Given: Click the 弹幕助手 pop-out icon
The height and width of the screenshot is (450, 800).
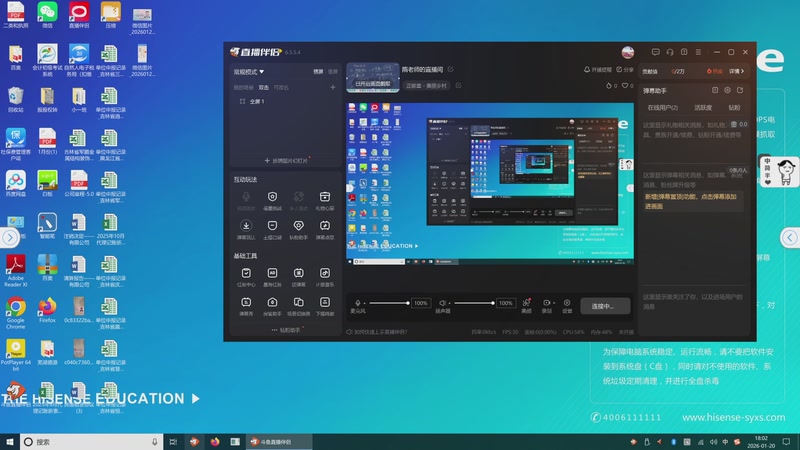Looking at the screenshot, I should coord(740,90).
